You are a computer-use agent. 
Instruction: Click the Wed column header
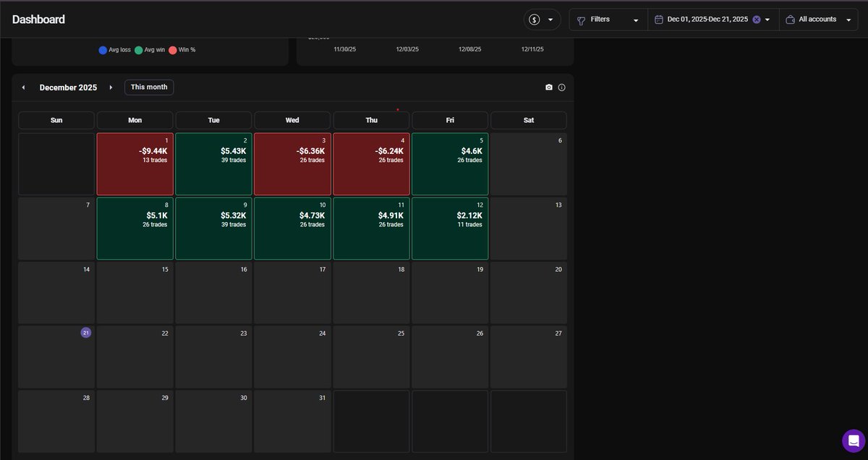(292, 120)
